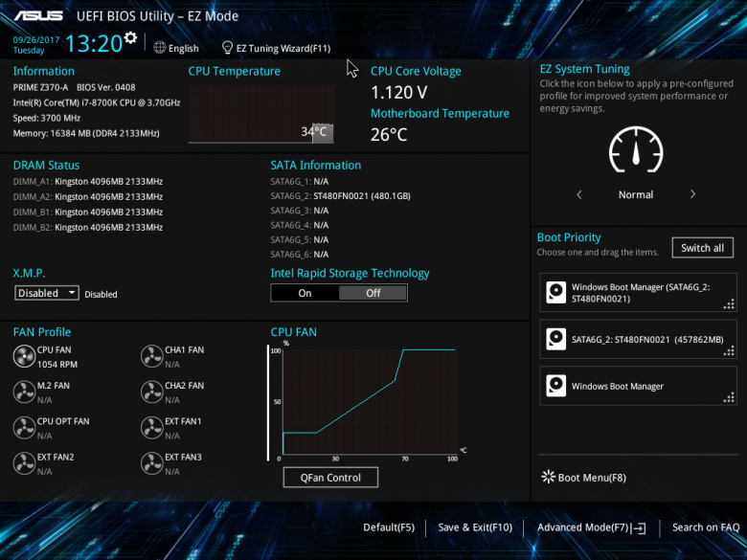Click SATA6G_6 N/A row
Viewport: 747px width, 560px height.
click(300, 255)
